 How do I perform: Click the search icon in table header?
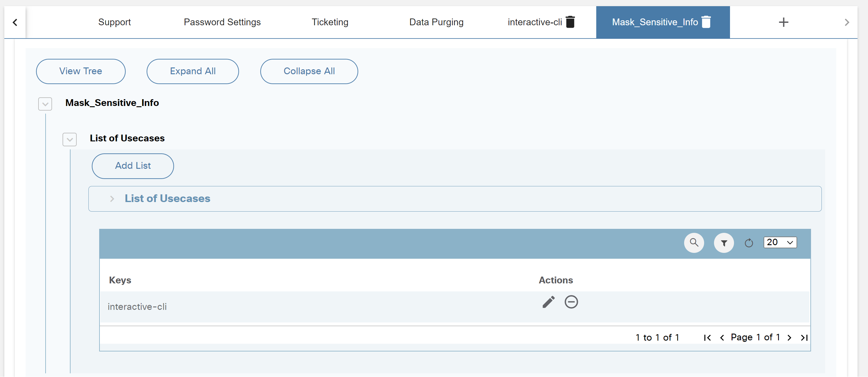point(694,242)
